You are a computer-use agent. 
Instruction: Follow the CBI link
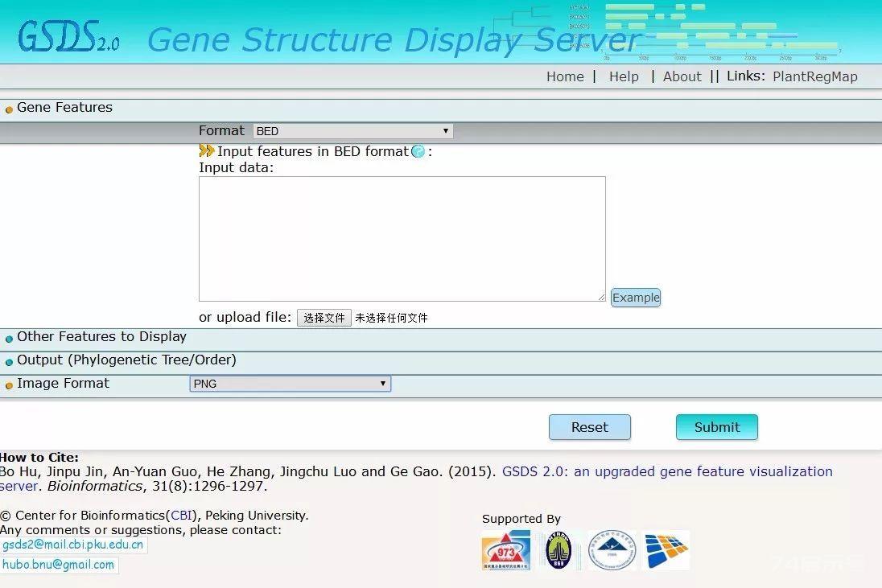pos(181,516)
